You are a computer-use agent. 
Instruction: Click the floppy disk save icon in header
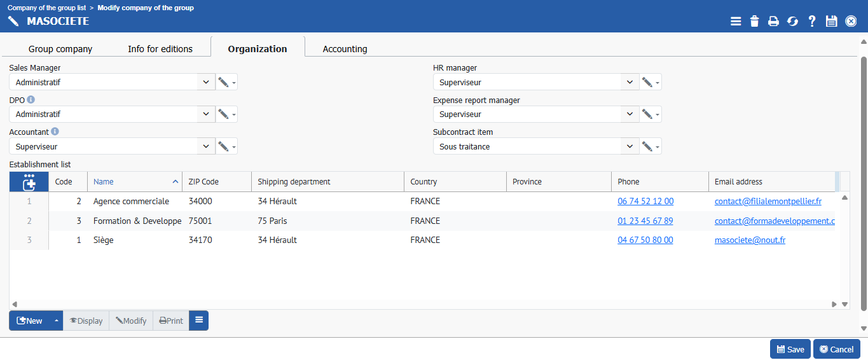pos(831,22)
